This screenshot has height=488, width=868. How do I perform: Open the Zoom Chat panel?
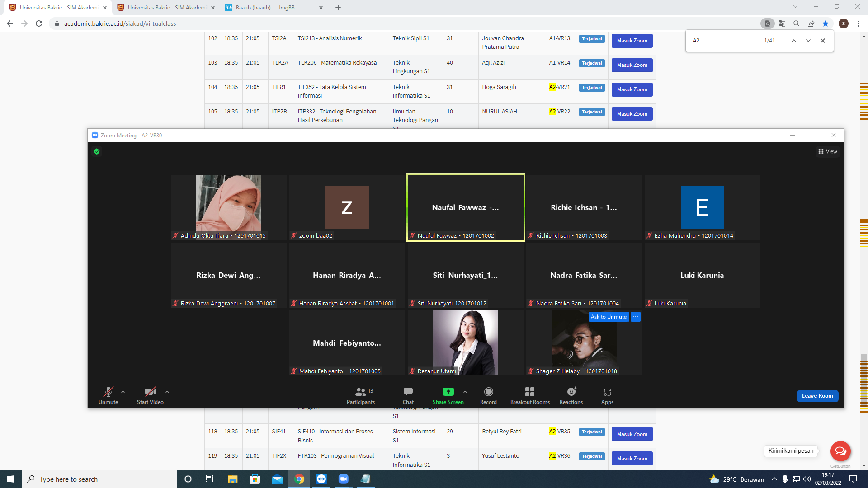(408, 395)
